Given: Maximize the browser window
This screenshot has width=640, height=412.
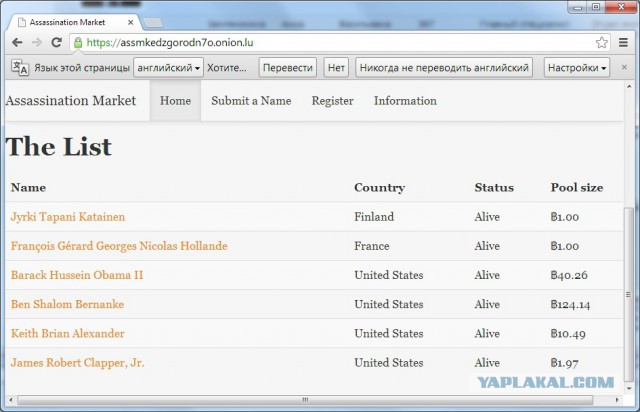Looking at the screenshot, I should tap(596, 7).
